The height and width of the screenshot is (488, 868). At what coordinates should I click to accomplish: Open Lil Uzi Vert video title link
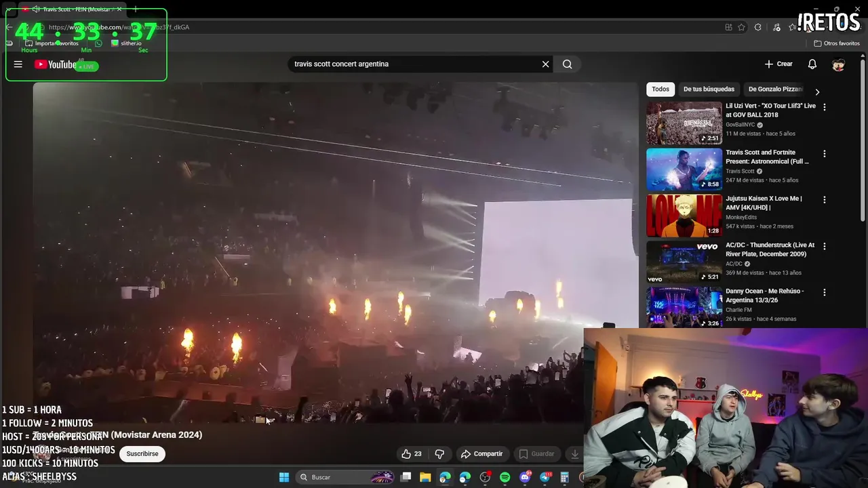pos(771,110)
